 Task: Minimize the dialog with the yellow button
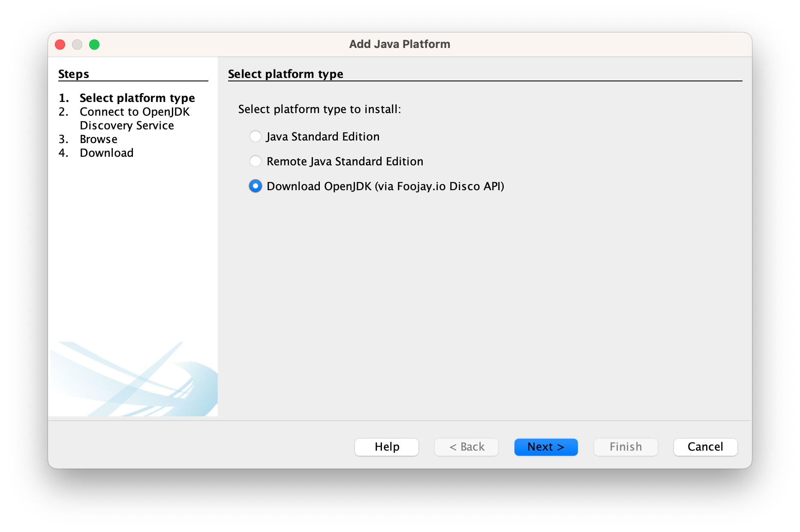[x=77, y=44]
